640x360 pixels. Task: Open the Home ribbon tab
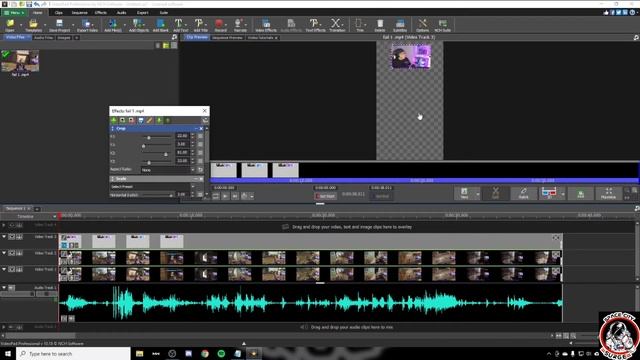(38, 13)
